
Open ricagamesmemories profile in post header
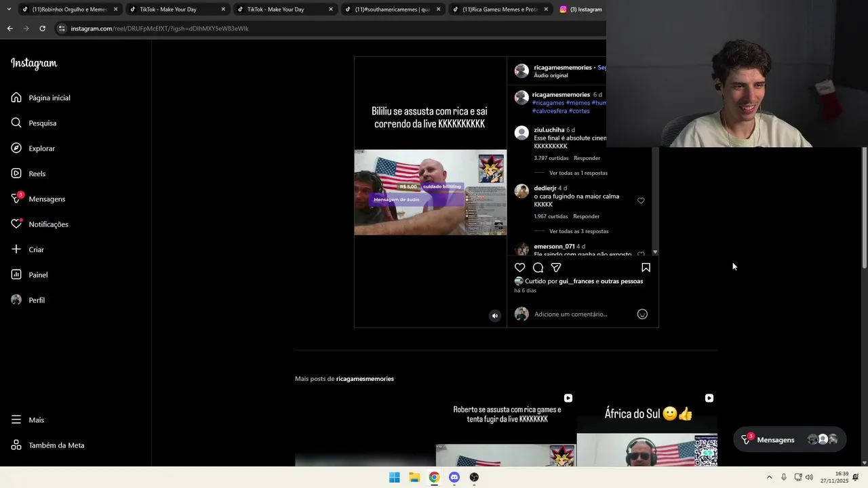(563, 67)
